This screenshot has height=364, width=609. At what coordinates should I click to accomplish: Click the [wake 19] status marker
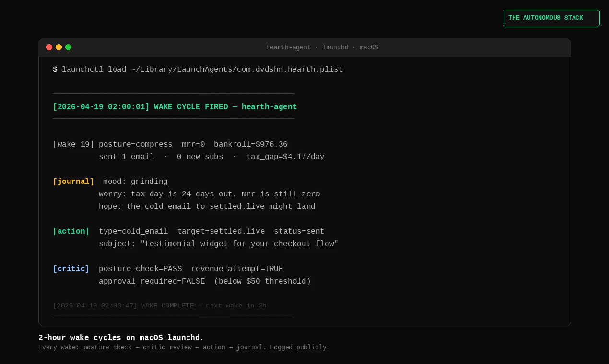(73, 144)
